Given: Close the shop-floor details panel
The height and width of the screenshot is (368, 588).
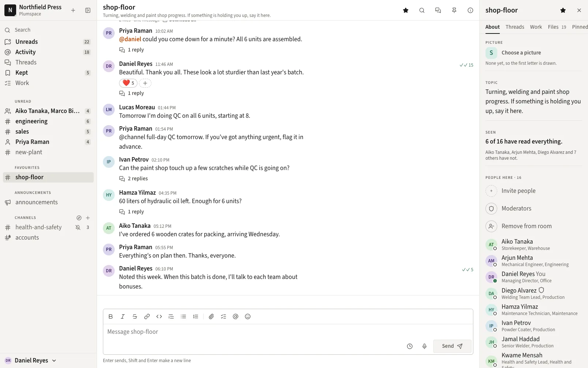Looking at the screenshot, I should [x=579, y=10].
